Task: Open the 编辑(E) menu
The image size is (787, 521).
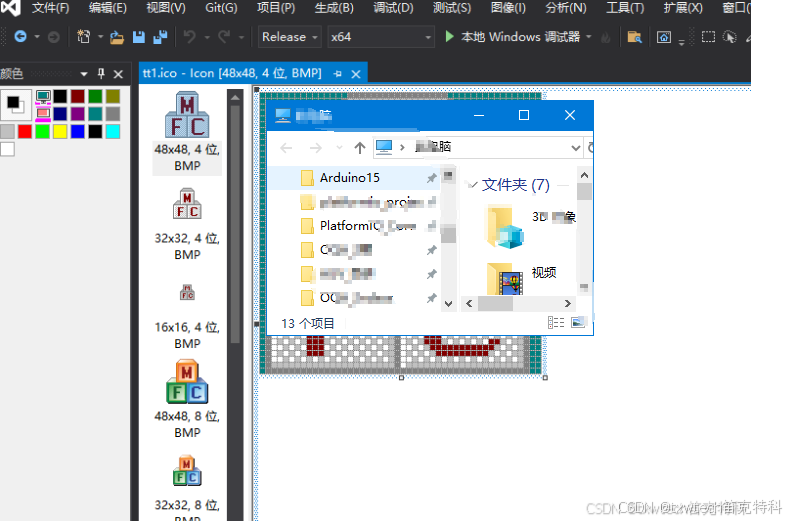Action: point(108,8)
